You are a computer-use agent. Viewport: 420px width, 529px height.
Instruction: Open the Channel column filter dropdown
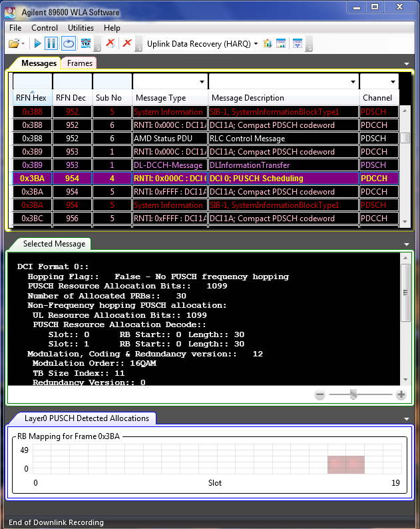pyautogui.click(x=391, y=81)
